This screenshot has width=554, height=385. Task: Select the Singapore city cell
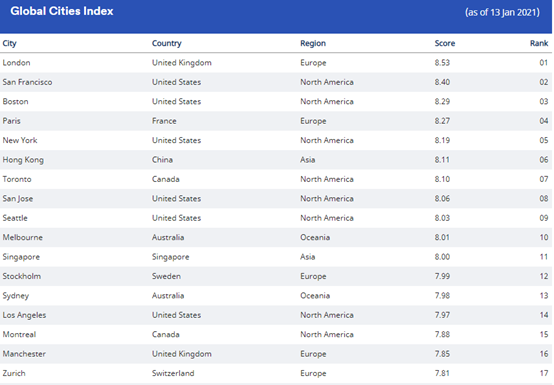21,257
